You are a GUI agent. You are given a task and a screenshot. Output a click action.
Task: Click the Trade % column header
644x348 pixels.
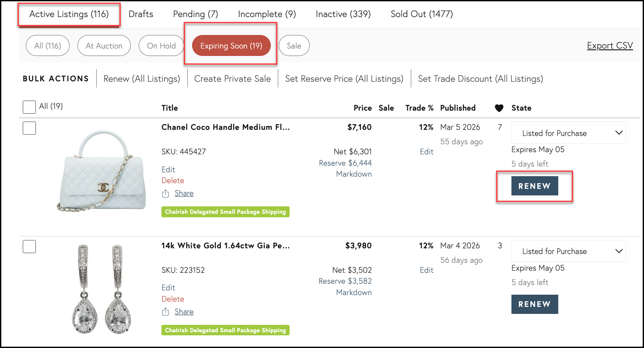click(419, 108)
